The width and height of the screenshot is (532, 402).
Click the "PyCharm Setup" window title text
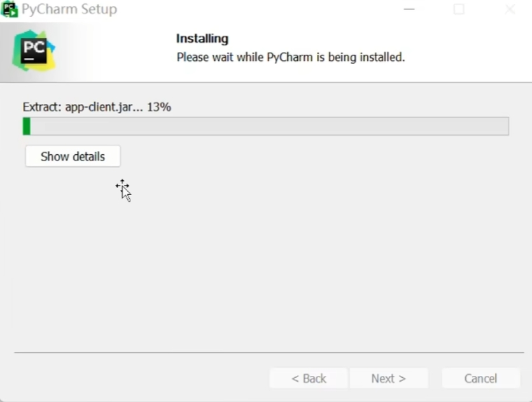69,10
